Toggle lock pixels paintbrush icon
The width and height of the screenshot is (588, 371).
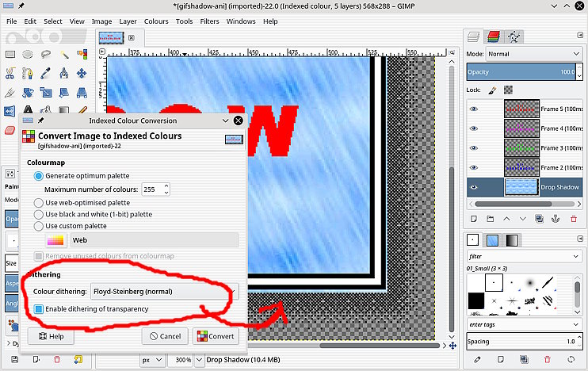492,90
